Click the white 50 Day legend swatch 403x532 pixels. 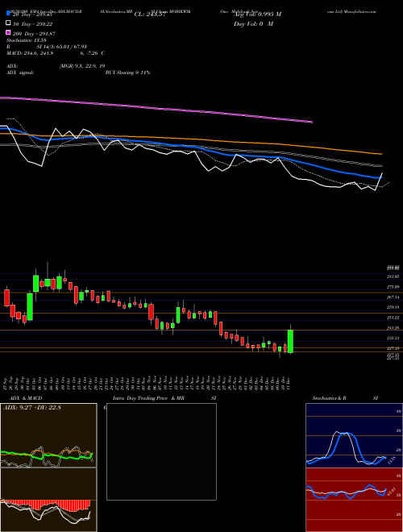(x=9, y=23)
